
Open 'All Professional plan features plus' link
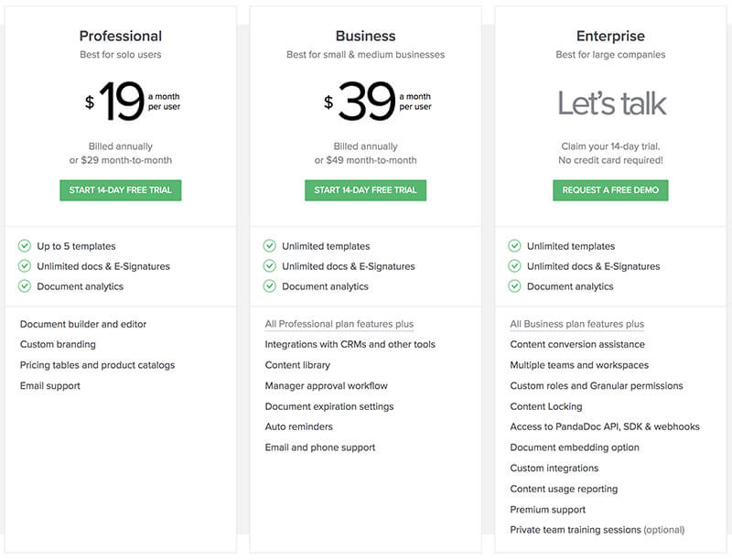[339, 324]
